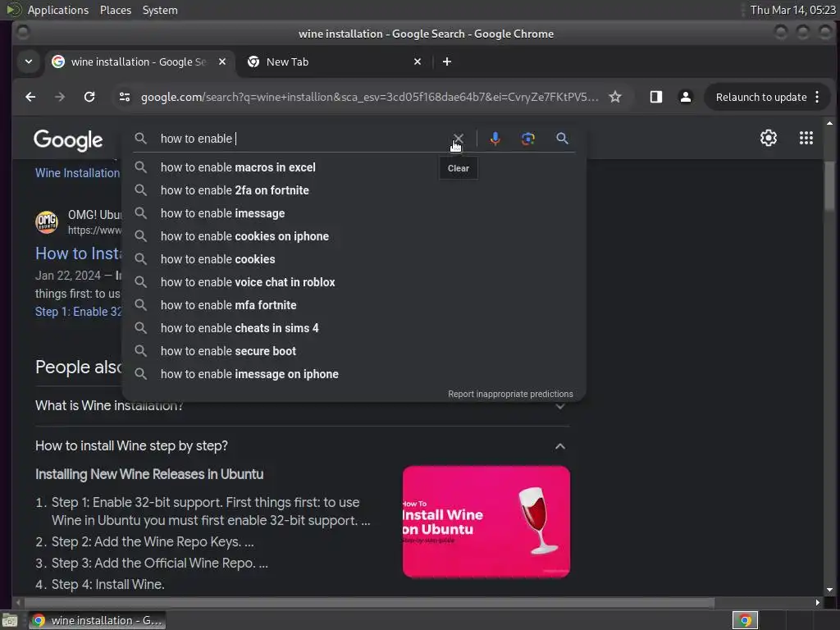Select suggestion cheats in sims 4
840x630 pixels.
coord(354,328)
